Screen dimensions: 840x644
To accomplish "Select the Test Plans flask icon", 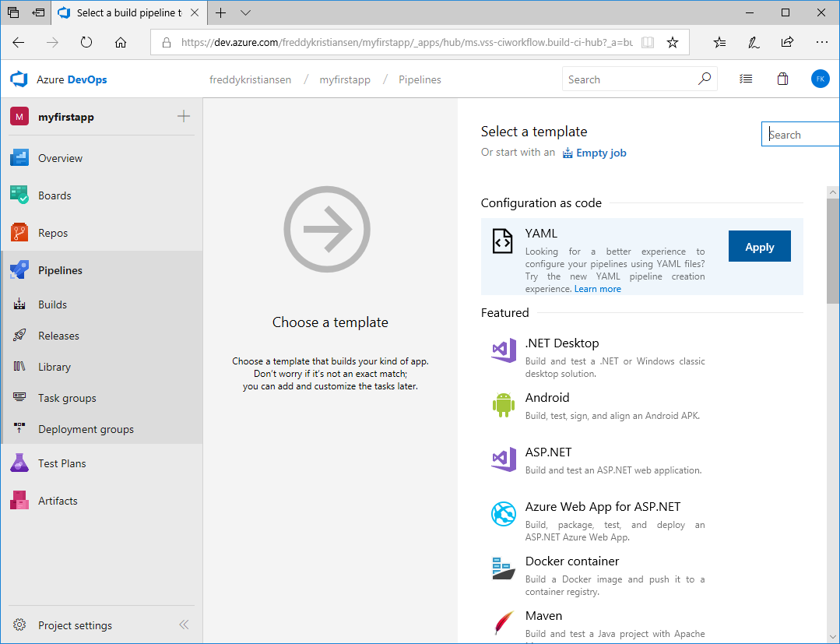I will [x=19, y=463].
